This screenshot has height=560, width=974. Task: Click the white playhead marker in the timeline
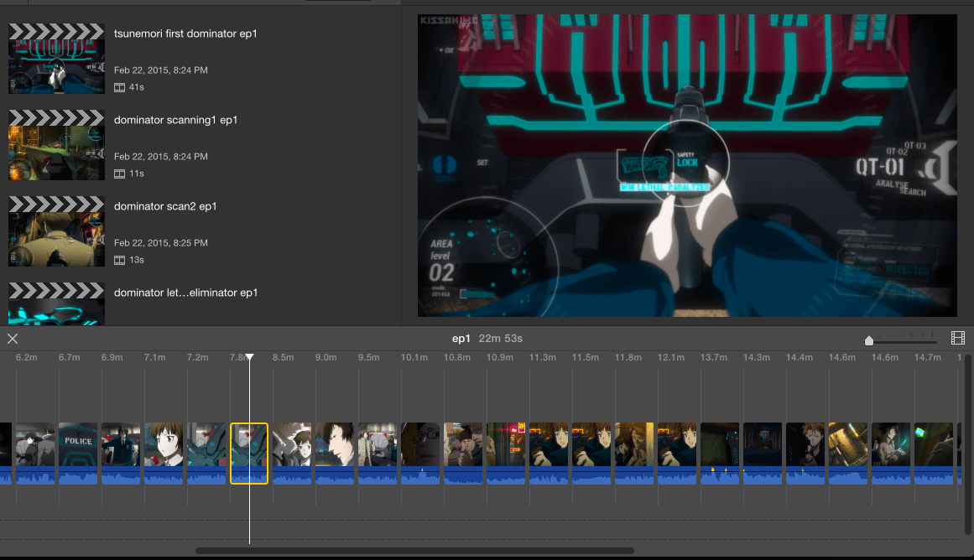[x=250, y=356]
